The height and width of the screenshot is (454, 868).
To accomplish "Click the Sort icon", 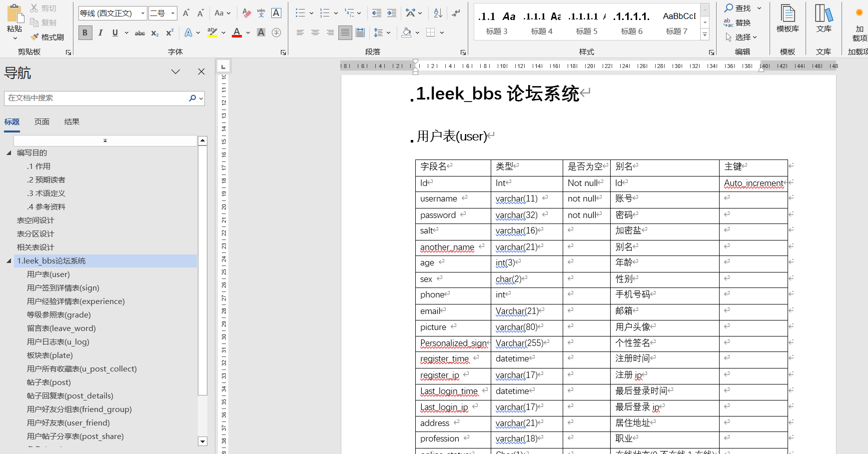I will click(438, 13).
